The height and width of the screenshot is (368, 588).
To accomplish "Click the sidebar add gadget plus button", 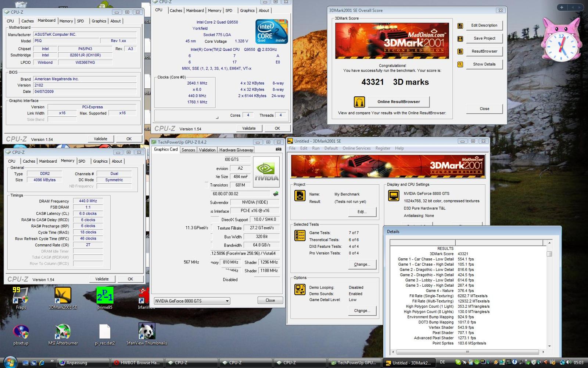I will pos(562,7).
